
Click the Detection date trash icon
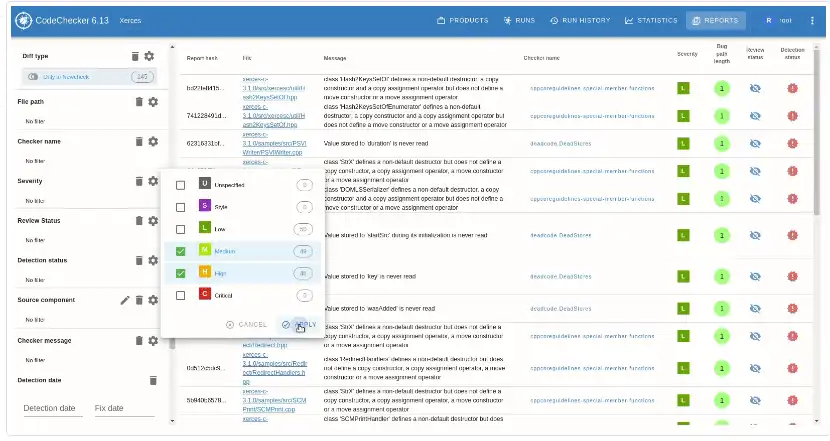153,380
